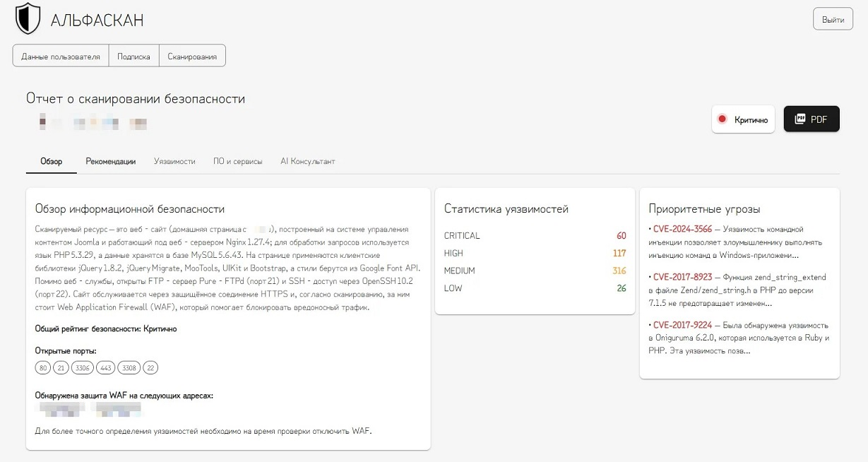The image size is (868, 462).
Task: Open CVE-2017-8923 threat link
Action: click(682, 277)
